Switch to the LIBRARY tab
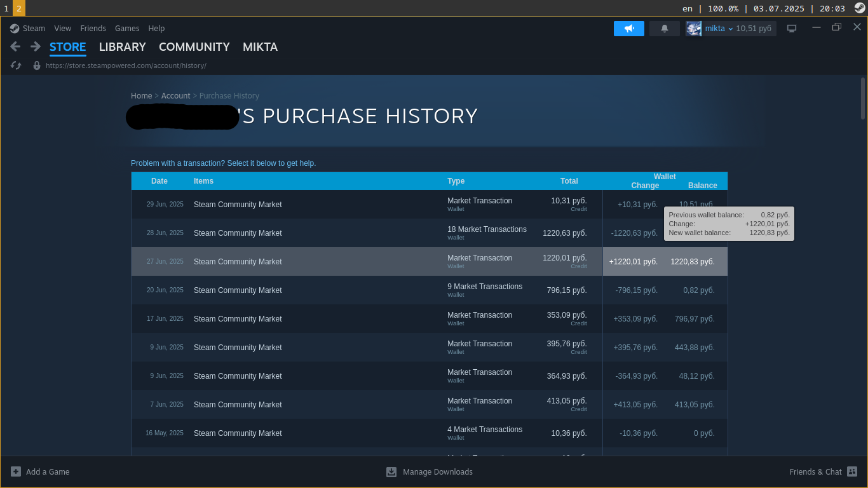 pyautogui.click(x=123, y=47)
